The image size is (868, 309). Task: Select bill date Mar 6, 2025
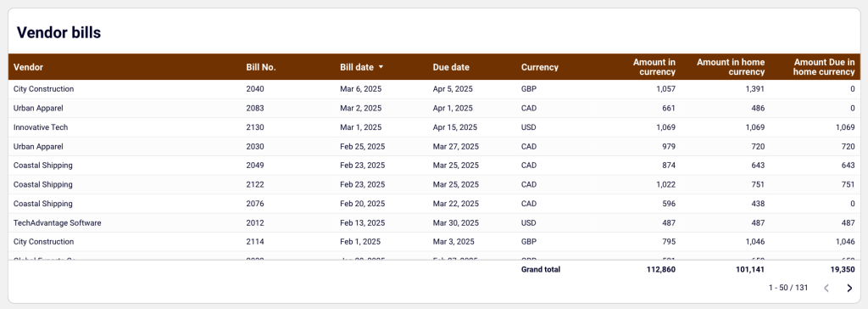(360, 89)
